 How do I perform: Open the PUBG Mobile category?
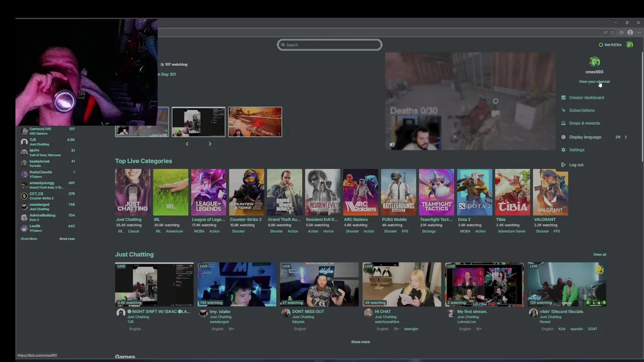(x=398, y=192)
